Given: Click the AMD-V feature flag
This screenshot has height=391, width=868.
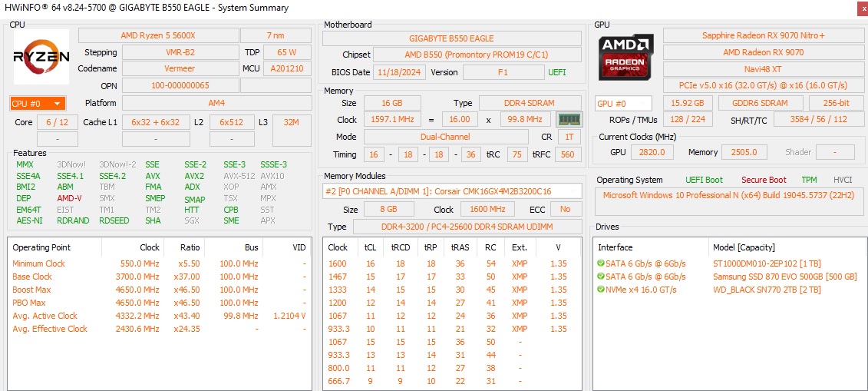Looking at the screenshot, I should pos(69,198).
